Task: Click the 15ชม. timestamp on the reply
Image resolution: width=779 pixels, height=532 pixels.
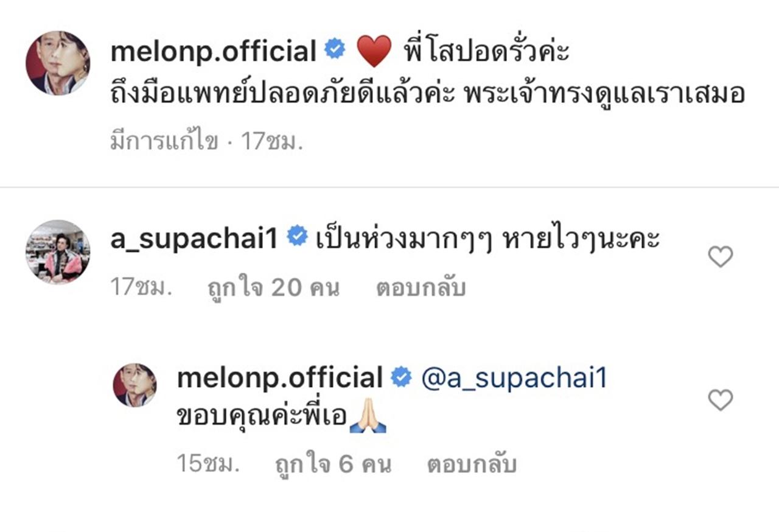Action: pyautogui.click(x=207, y=464)
